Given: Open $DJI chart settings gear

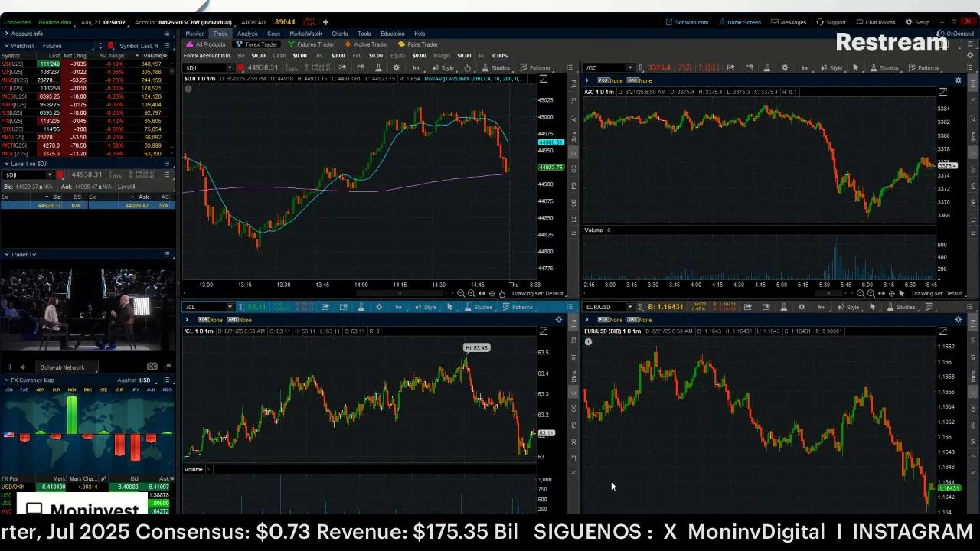Looking at the screenshot, I should [x=397, y=67].
